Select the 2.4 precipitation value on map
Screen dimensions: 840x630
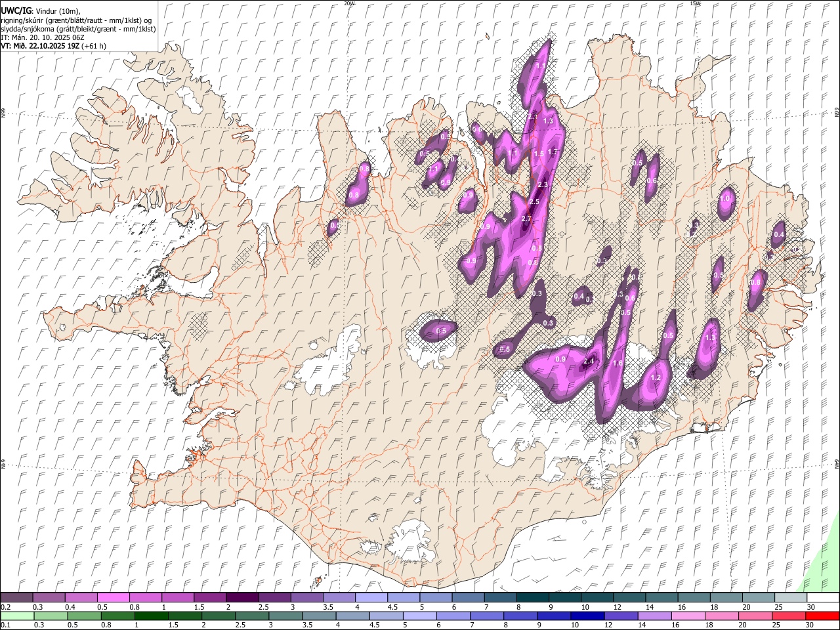(x=589, y=362)
